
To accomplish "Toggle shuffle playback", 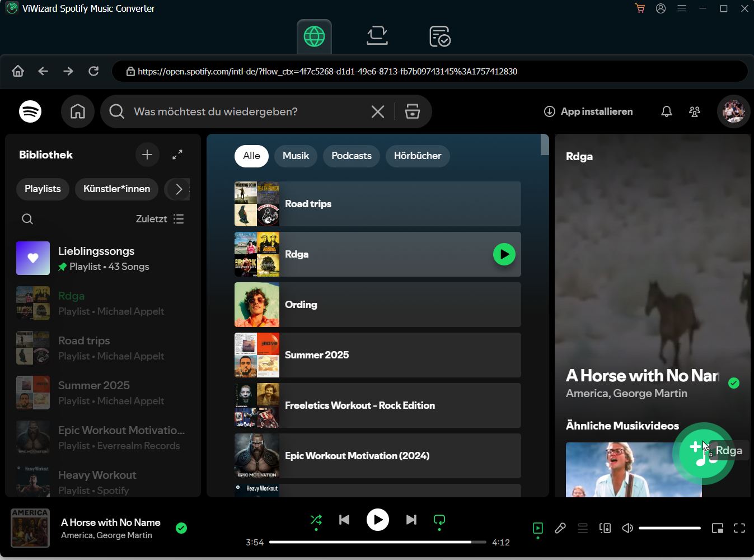I will 316,520.
